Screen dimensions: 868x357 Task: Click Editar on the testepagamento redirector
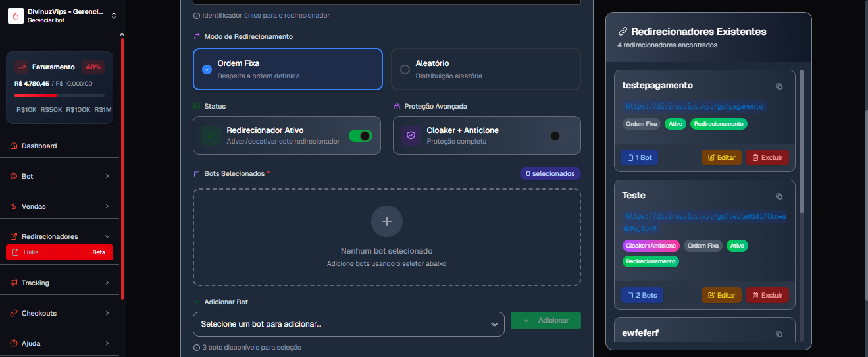[x=721, y=158]
